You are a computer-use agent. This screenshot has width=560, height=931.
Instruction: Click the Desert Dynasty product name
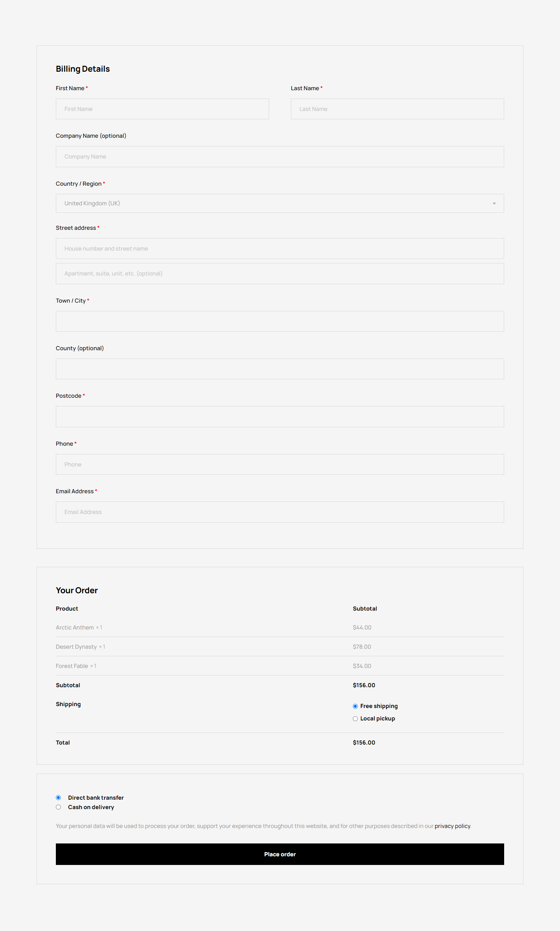pyautogui.click(x=76, y=647)
